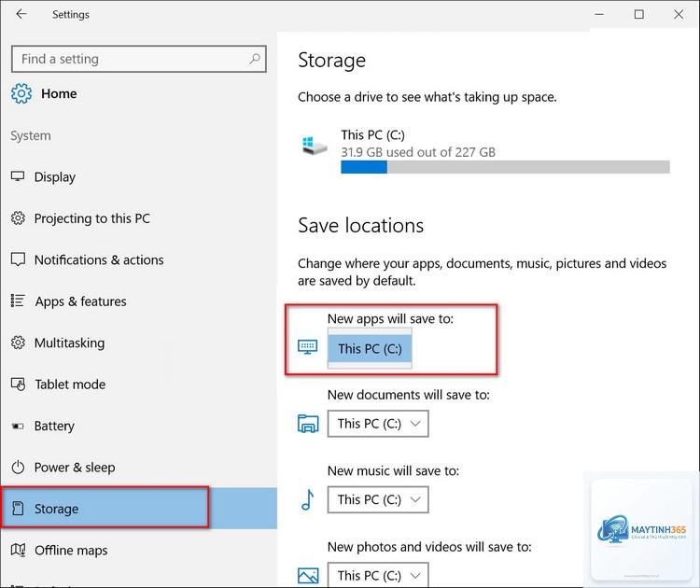
Task: Click the Power & sleep icon
Action: (x=18, y=467)
